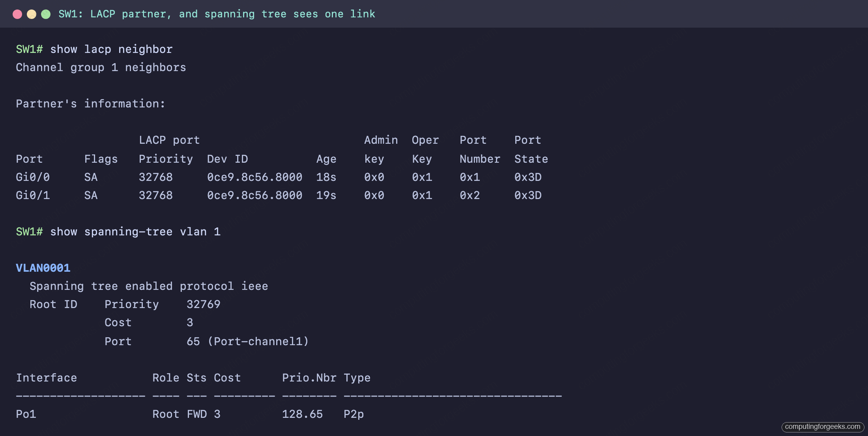Click port 'Gi0/1' in LACP table
This screenshot has width=868, height=436.
coord(33,195)
